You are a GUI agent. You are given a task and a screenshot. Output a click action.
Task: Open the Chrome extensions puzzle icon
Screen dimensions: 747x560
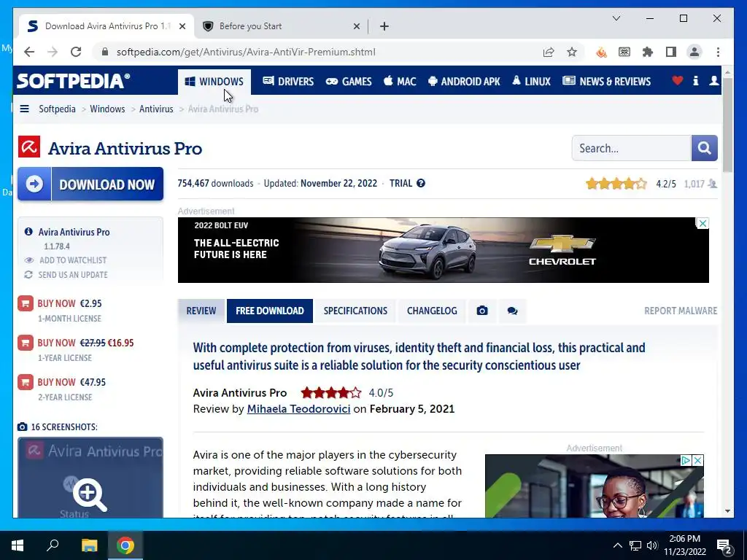648,52
